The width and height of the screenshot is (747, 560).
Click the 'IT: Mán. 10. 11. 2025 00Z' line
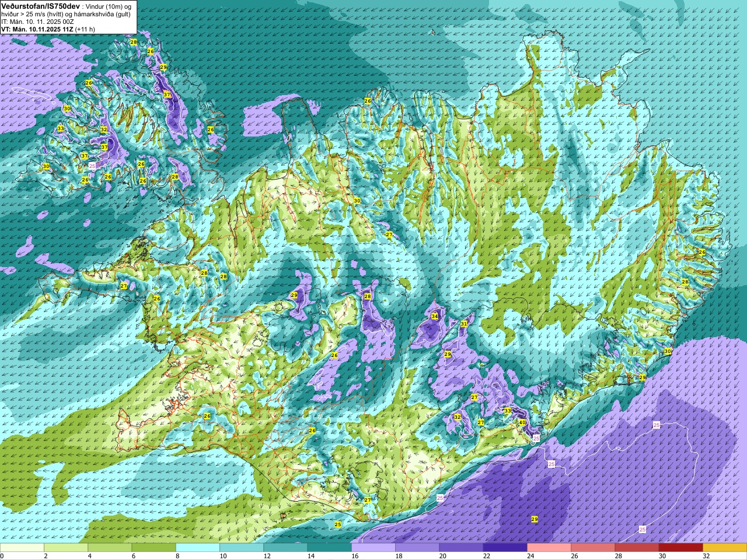point(37,22)
